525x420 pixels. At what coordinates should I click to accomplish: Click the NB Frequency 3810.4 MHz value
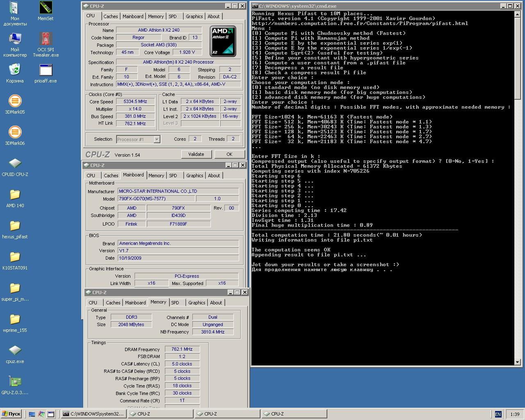(213, 332)
